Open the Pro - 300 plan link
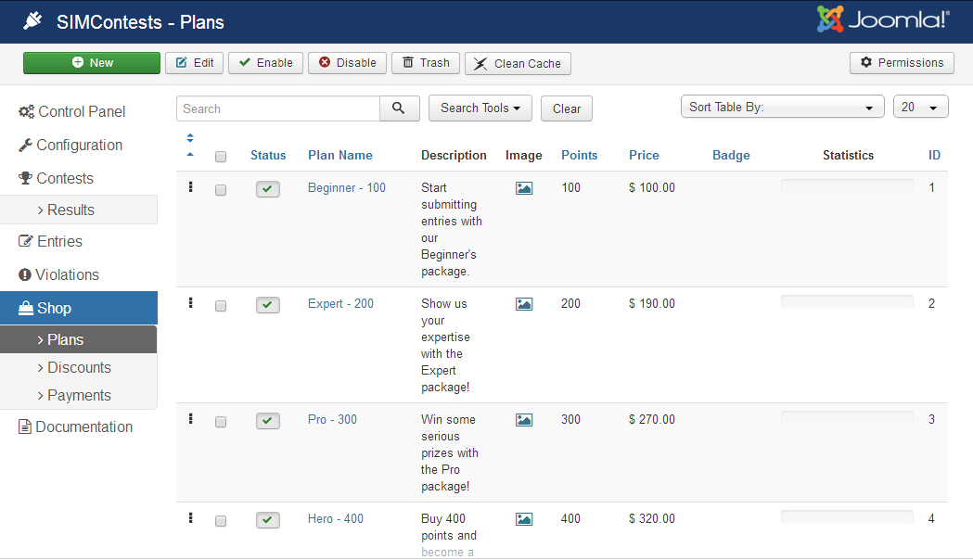973x560 pixels. tap(333, 420)
